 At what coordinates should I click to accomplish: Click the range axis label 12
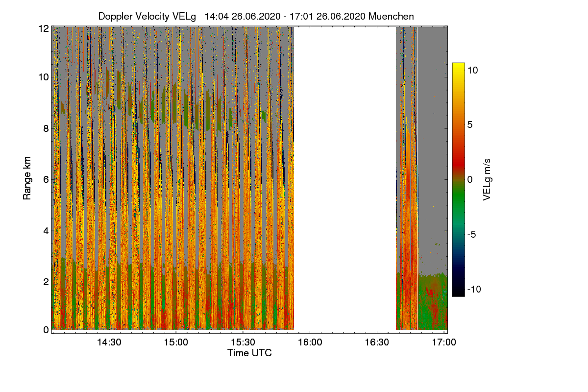pos(44,28)
